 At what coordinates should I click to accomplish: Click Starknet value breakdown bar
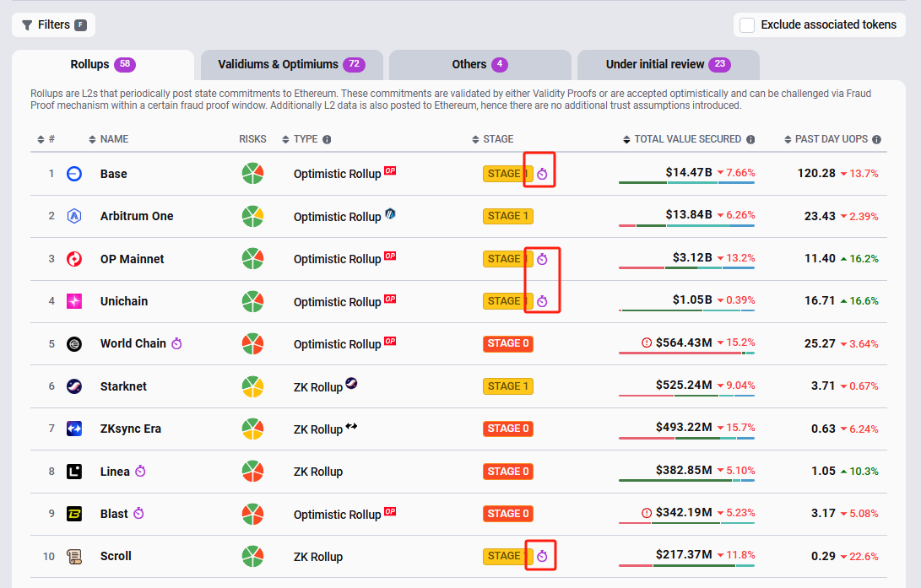[x=686, y=396]
